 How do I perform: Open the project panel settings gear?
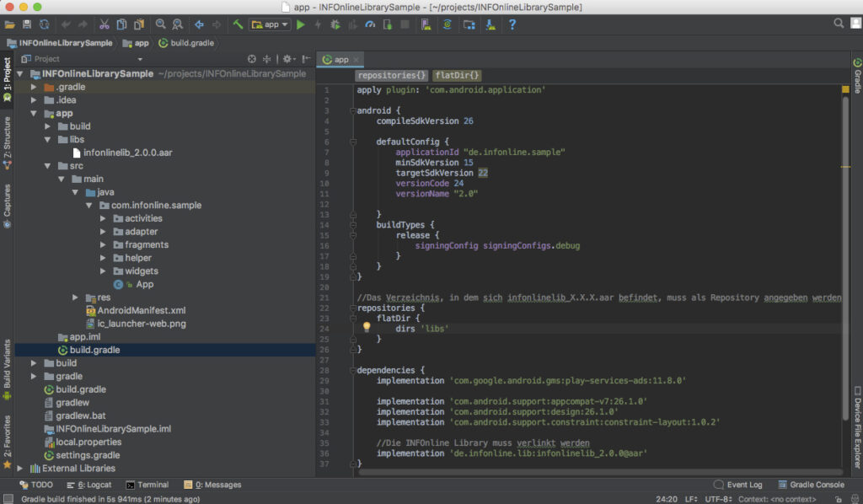pyautogui.click(x=287, y=59)
